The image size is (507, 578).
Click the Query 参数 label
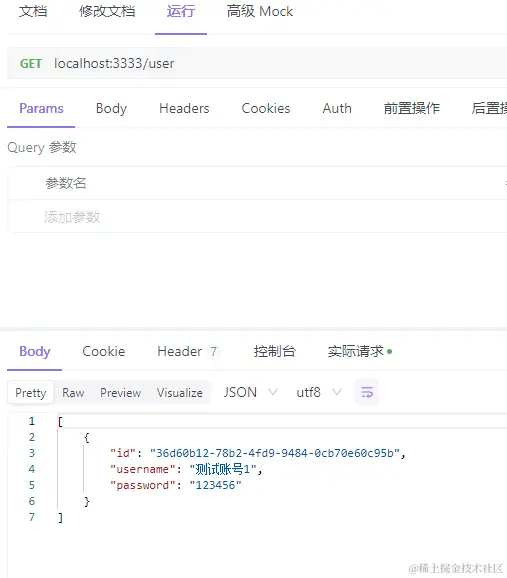coord(42,147)
